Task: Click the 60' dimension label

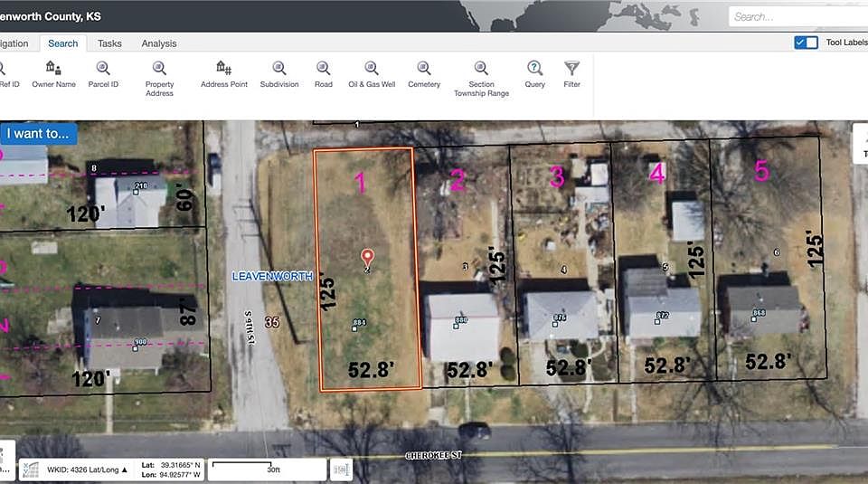Action: click(184, 198)
